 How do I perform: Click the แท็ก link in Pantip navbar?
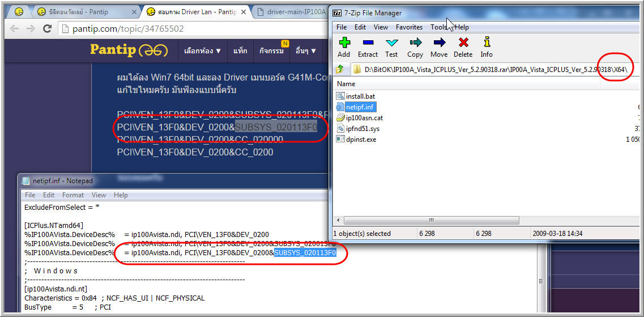point(240,51)
